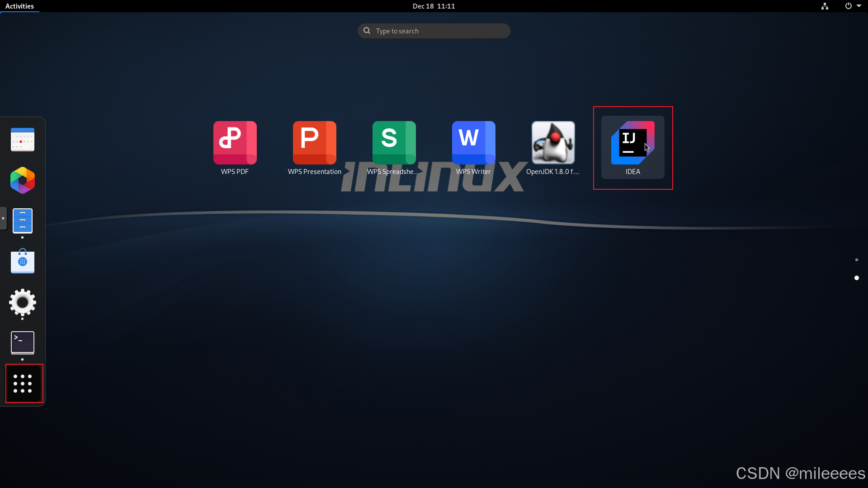The image size is (868, 488).
Task: Launch the Terminal from the dock
Action: click(x=22, y=343)
